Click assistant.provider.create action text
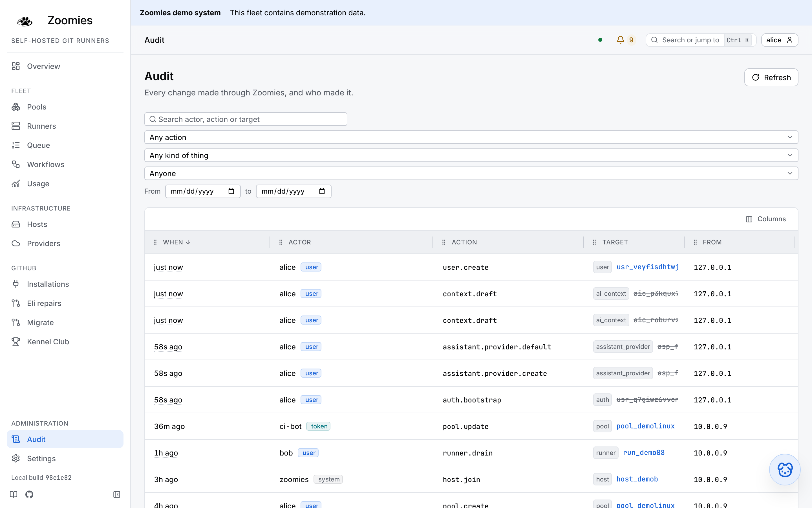The width and height of the screenshot is (812, 508). pyautogui.click(x=495, y=374)
